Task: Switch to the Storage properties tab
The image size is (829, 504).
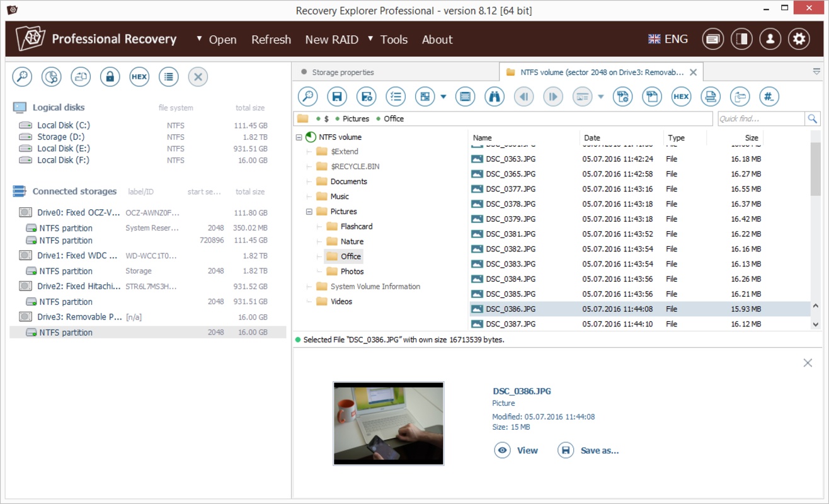Action: (343, 72)
